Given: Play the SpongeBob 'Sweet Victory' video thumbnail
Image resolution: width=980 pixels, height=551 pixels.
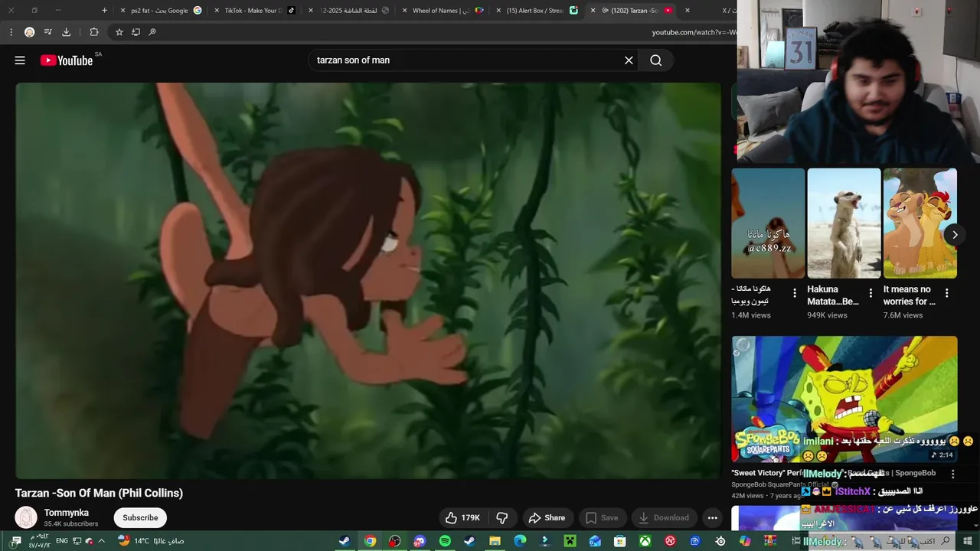Looking at the screenshot, I should pyautogui.click(x=844, y=399).
